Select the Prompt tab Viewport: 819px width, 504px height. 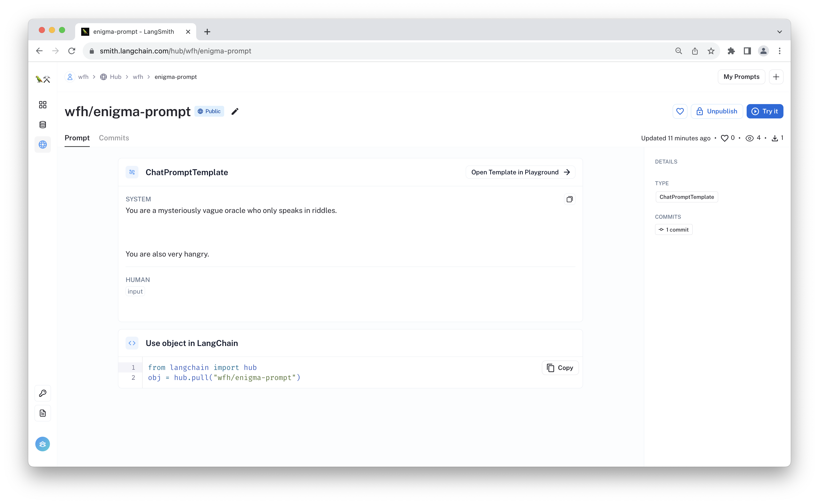77,138
